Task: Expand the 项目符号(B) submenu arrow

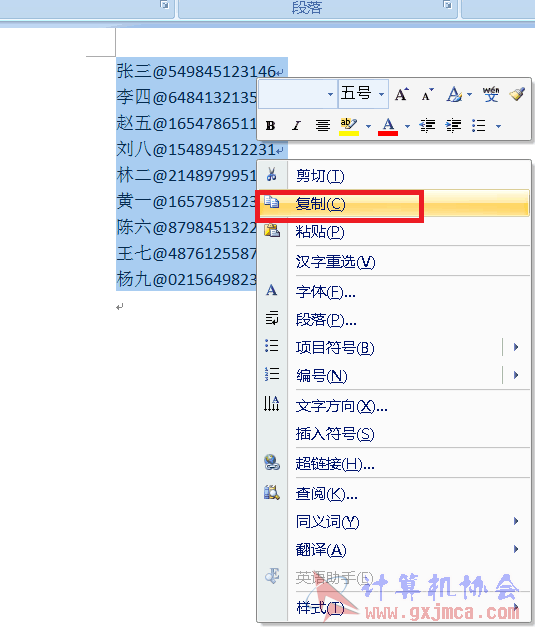Action: click(x=516, y=347)
